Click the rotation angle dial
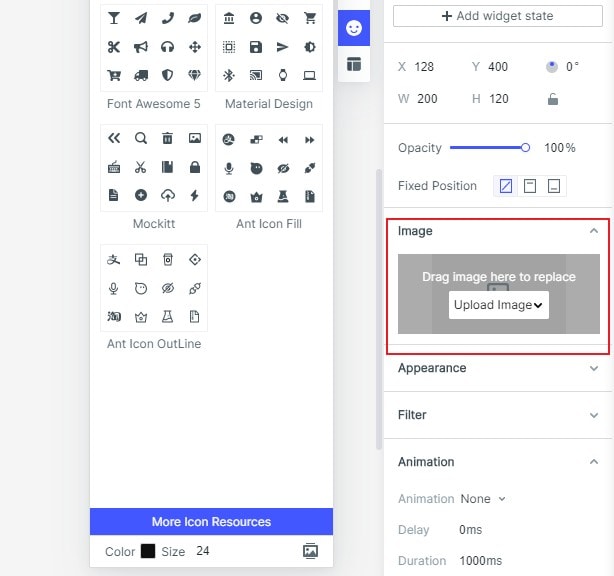The image size is (614, 576). coord(552,67)
